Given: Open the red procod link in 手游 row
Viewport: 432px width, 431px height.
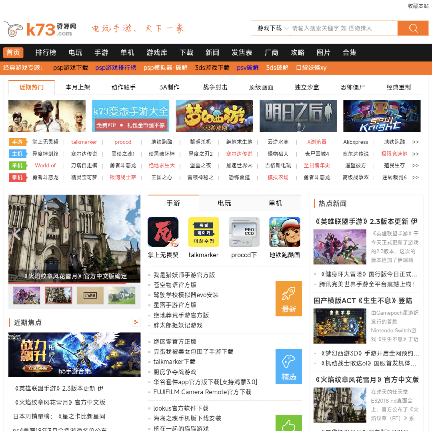Looking at the screenshot, I should tap(123, 142).
